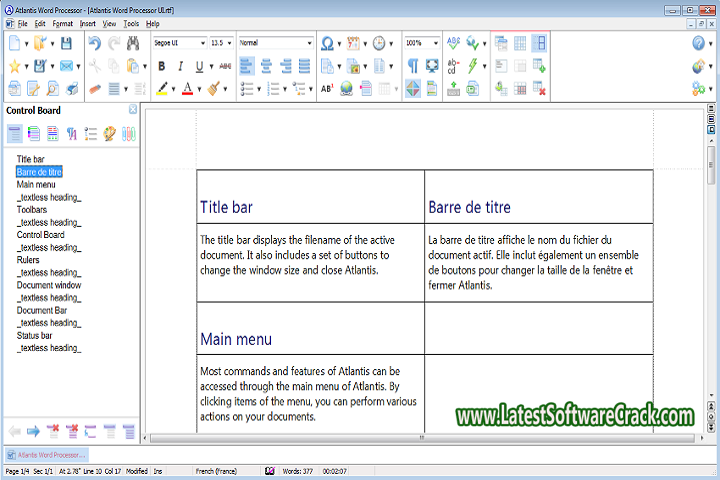Select Document window heading in Control Board
This screenshot has width=720, height=480.
pos(49,285)
